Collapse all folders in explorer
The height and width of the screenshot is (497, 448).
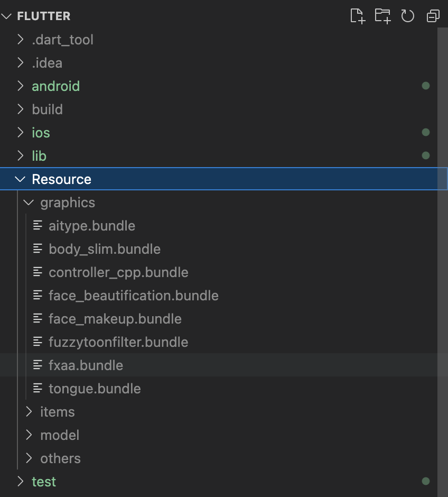tap(433, 16)
